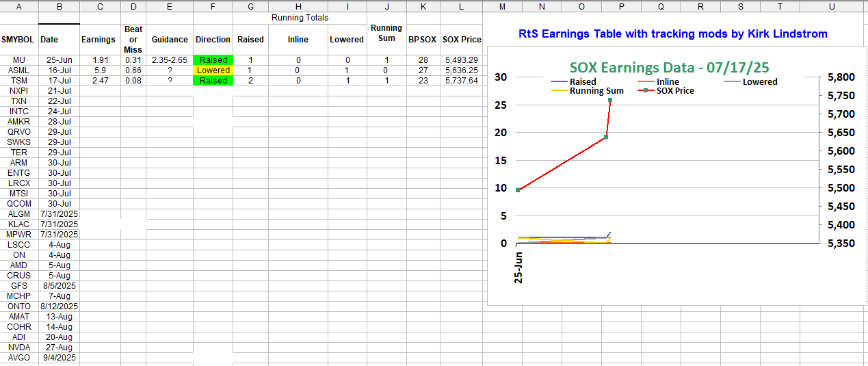Select the NVDA symbol cell
This screenshot has height=366, width=868.
coord(18,348)
